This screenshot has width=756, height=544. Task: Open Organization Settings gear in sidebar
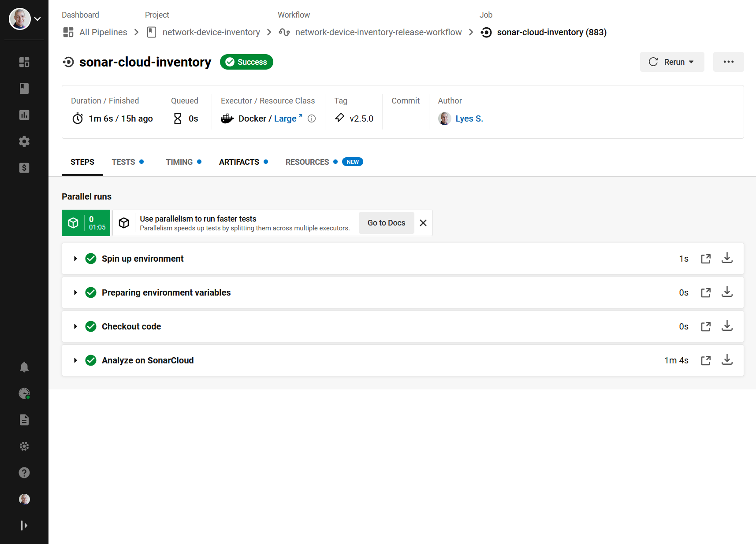click(x=24, y=141)
